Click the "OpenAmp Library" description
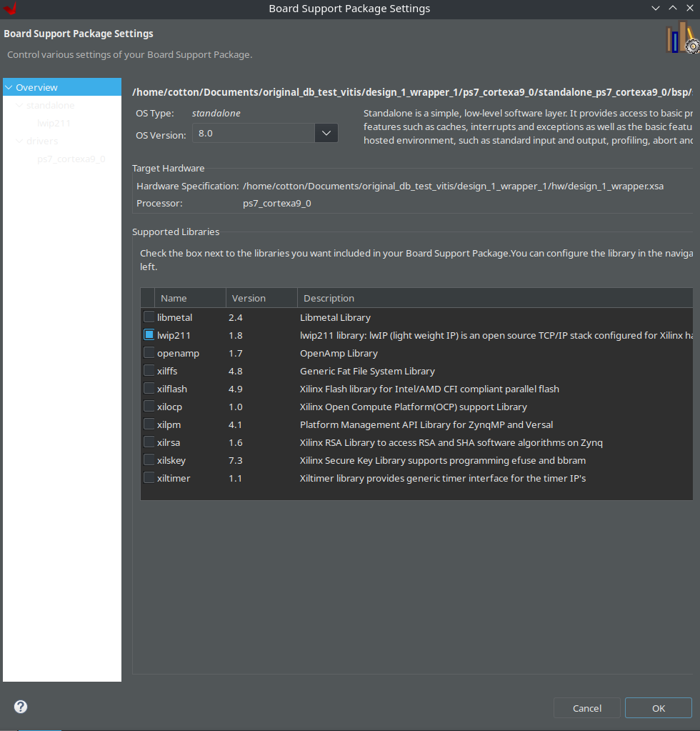Image resolution: width=700 pixels, height=731 pixels. click(339, 354)
